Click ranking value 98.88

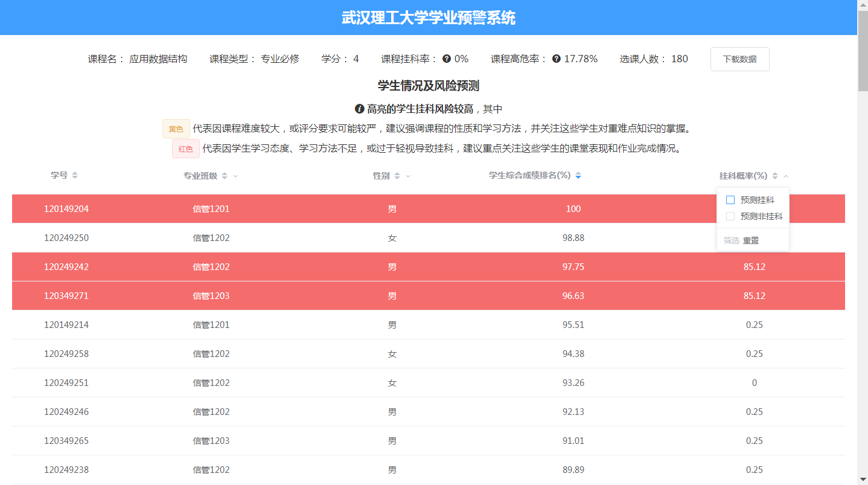pos(573,238)
